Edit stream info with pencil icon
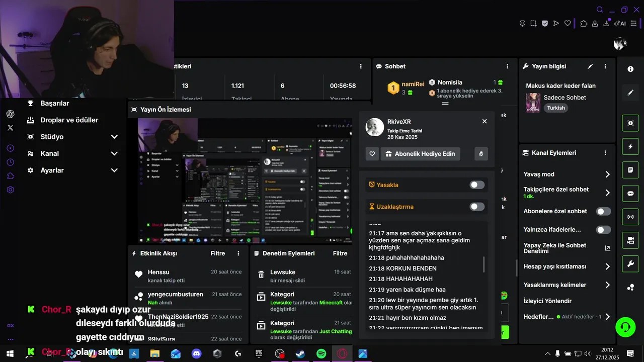644x362 pixels. pyautogui.click(x=590, y=66)
